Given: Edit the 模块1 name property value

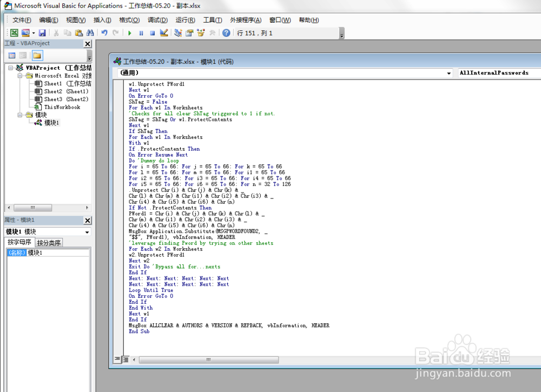Looking at the screenshot, I should pyautogui.click(x=58, y=253).
